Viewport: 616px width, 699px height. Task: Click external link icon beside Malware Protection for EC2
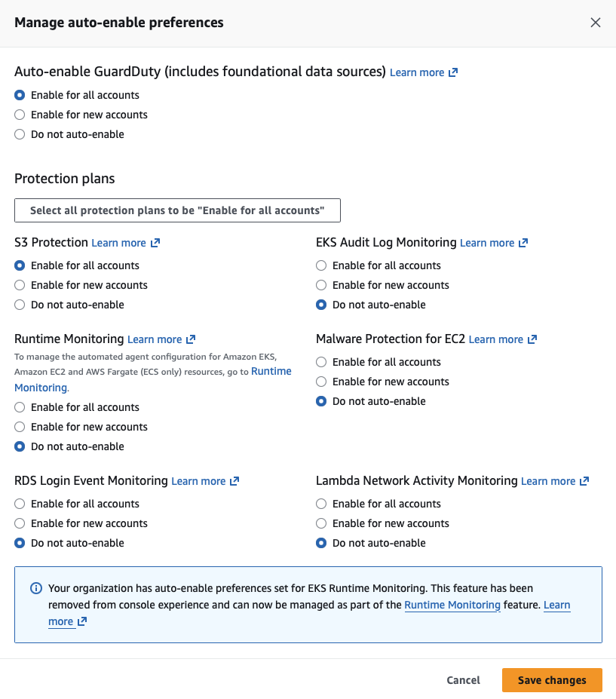click(532, 339)
